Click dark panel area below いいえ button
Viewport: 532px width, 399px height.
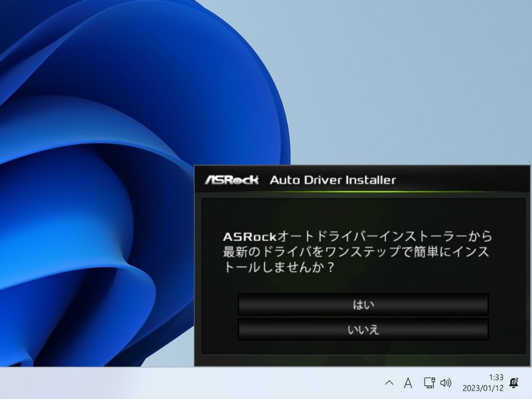pyautogui.click(x=363, y=347)
